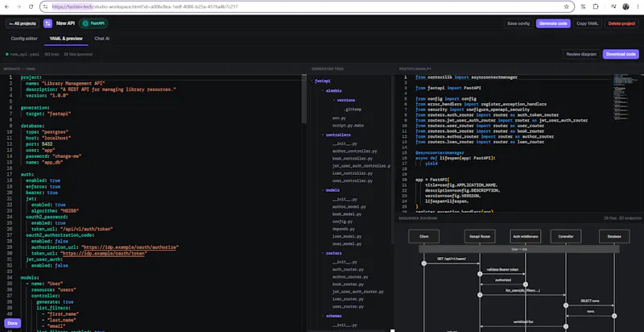The width and height of the screenshot is (644, 332).
Task: Click Delete project
Action: point(621,23)
